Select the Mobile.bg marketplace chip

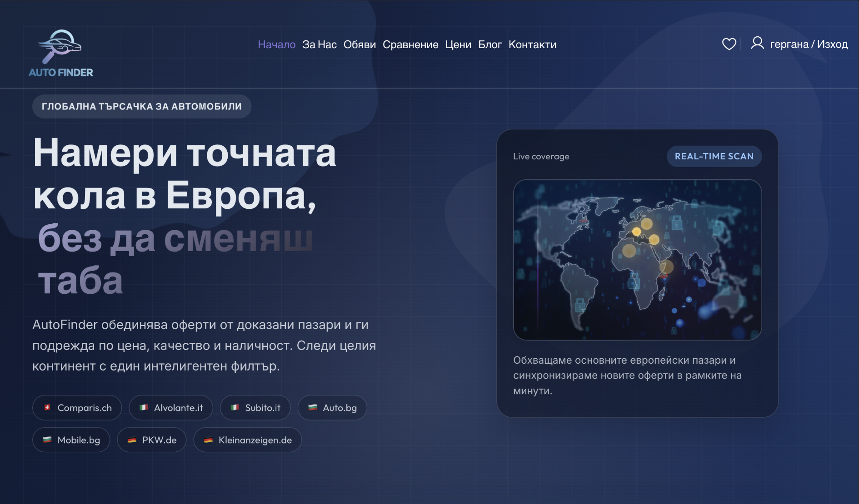point(71,440)
